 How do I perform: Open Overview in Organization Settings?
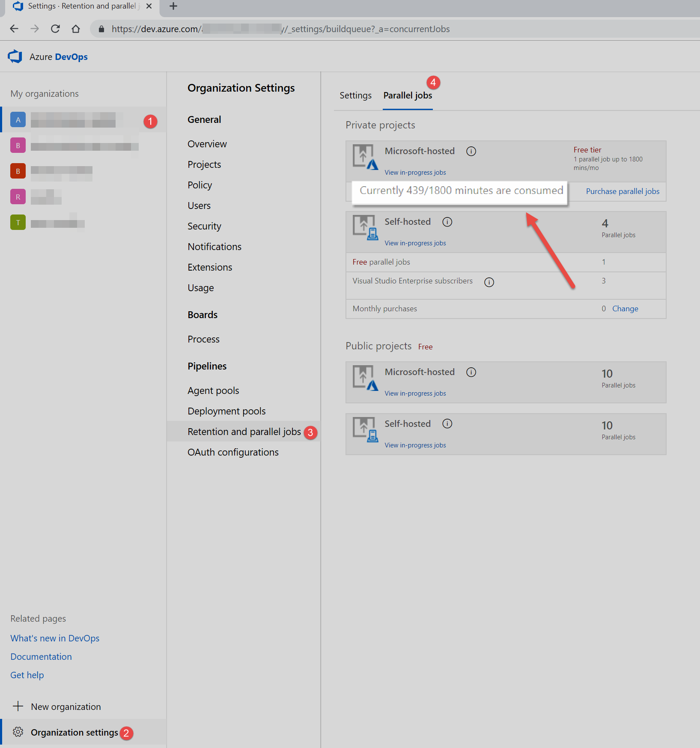point(207,144)
